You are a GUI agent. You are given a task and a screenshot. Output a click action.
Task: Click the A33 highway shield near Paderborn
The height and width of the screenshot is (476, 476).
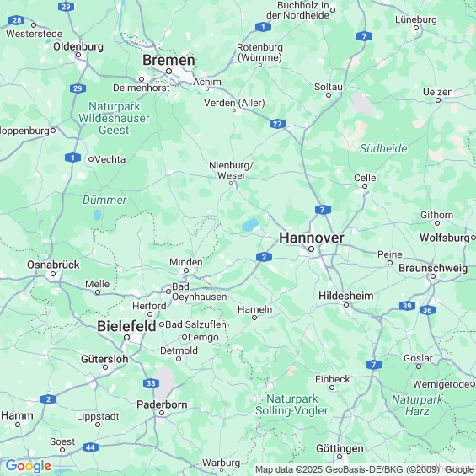tap(151, 383)
